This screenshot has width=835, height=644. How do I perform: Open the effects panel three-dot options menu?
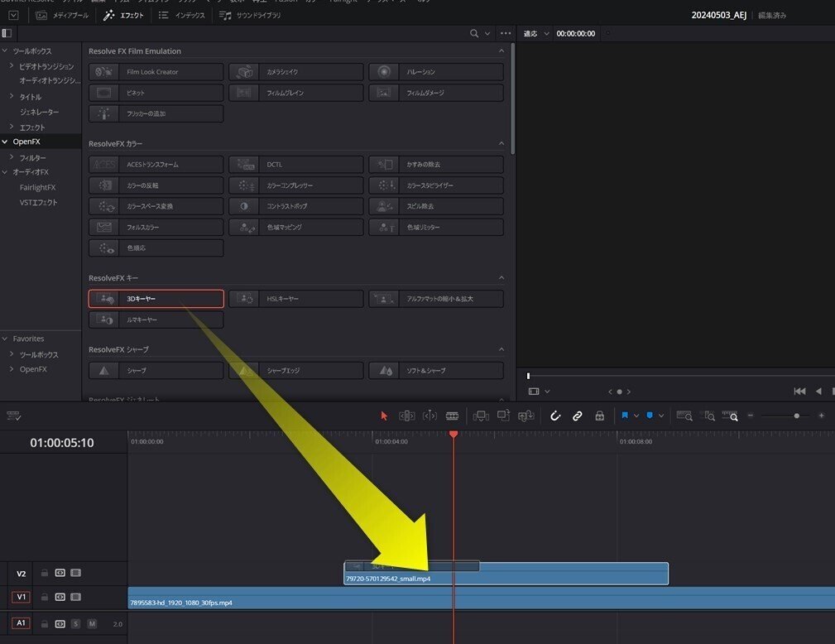pos(506,34)
